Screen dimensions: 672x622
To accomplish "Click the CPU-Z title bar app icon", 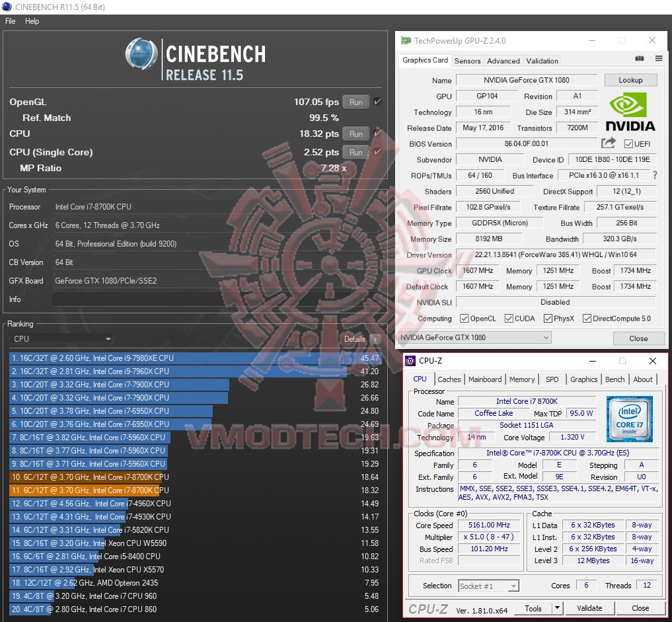I will (410, 361).
